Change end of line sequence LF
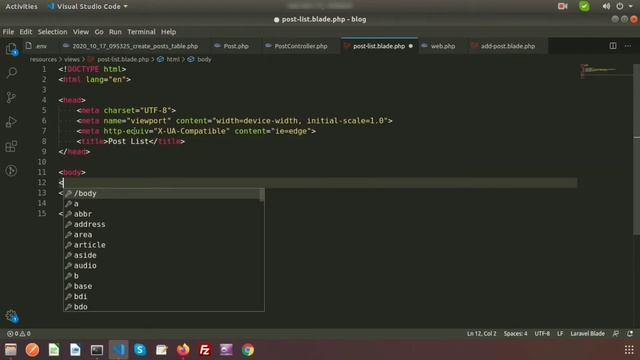640x360 pixels. click(560, 333)
